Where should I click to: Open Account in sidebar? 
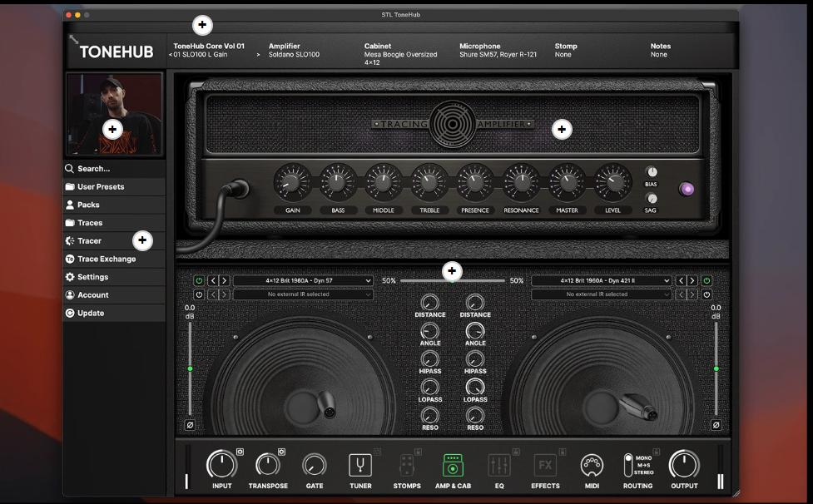(114, 294)
